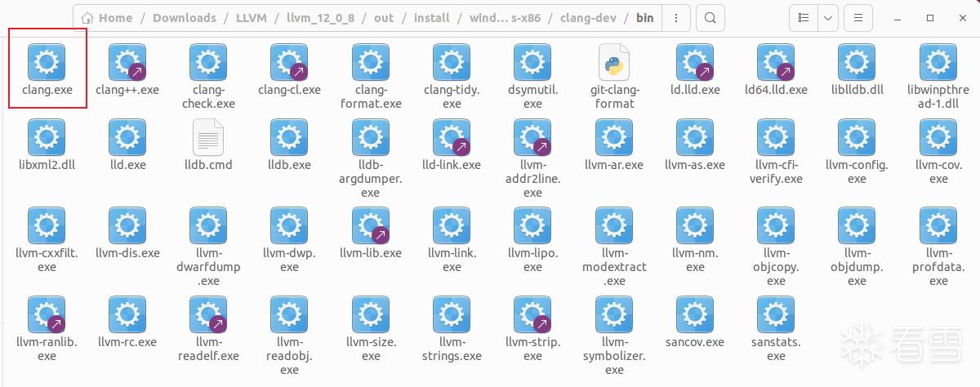Image resolution: width=980 pixels, height=387 pixels.
Task: Select the sancov.exe file icon
Action: 695,314
